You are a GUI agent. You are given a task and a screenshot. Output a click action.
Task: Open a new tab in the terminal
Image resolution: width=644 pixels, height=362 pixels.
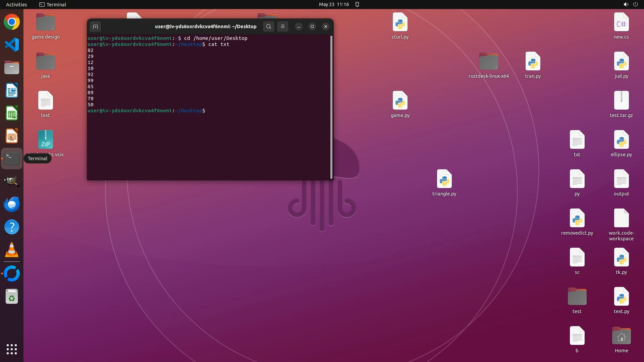[95, 26]
